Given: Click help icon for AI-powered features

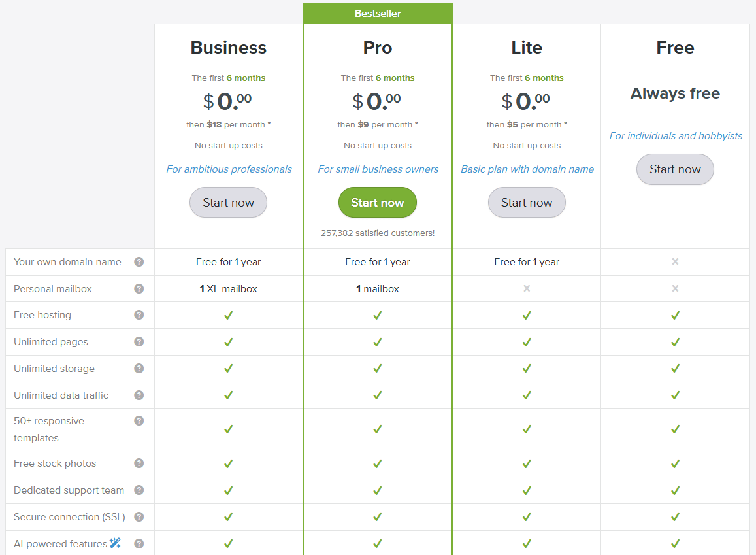Looking at the screenshot, I should pos(139,544).
